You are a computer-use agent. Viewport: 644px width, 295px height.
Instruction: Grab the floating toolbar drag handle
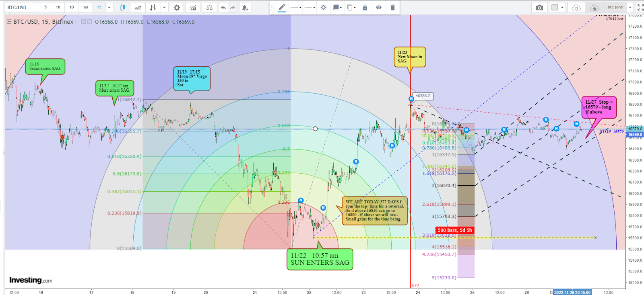(272, 7)
